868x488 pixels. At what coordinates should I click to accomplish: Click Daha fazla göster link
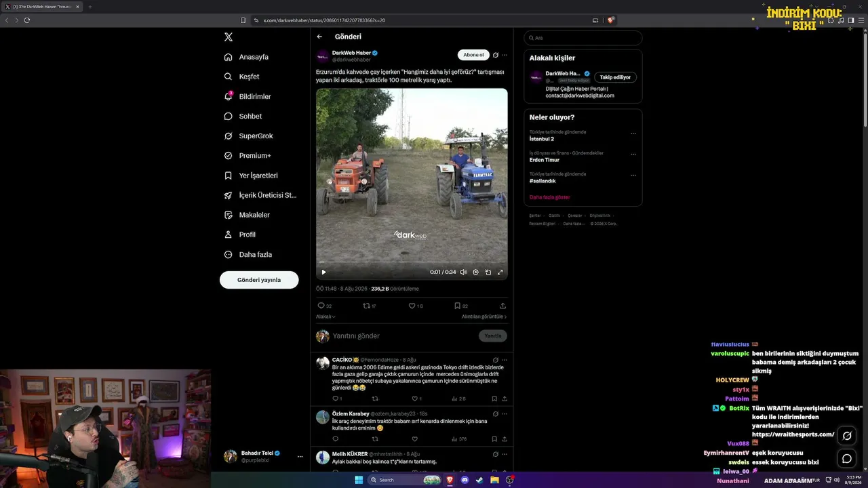click(549, 197)
